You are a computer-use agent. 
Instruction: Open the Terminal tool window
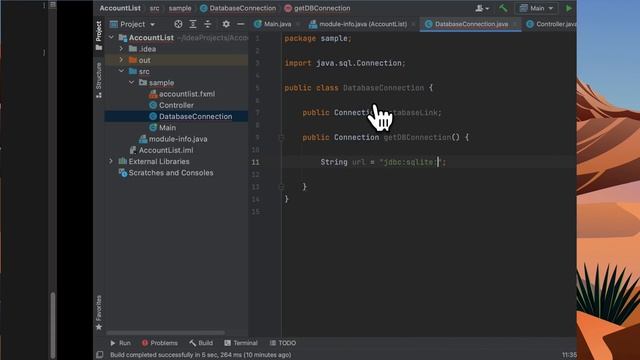coord(241,343)
